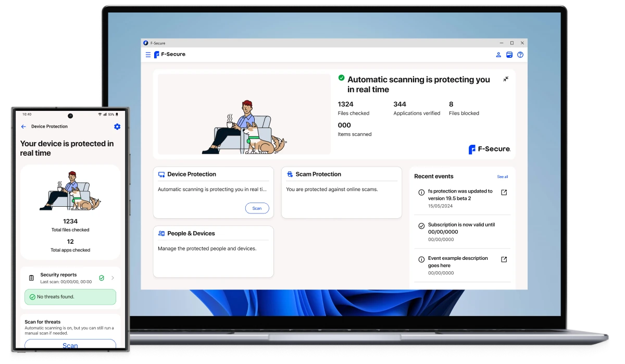625x364 pixels.
Task: Tap the back arrow on the phone
Action: click(x=23, y=127)
